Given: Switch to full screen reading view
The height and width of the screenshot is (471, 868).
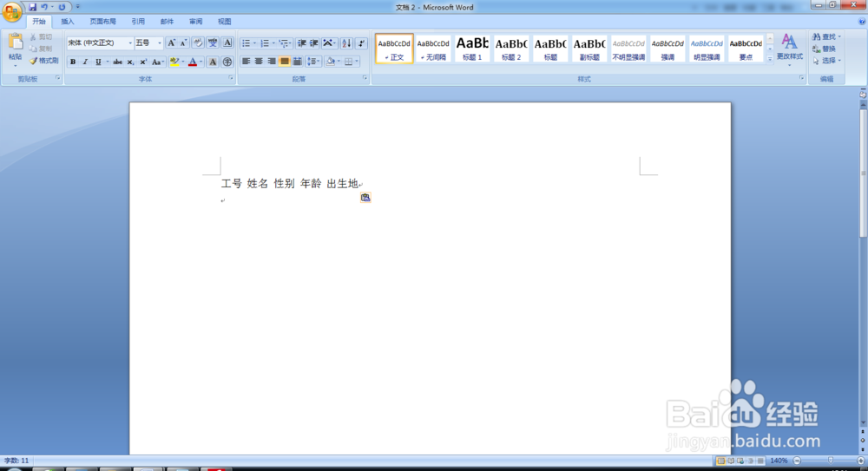Looking at the screenshot, I should 731,461.
